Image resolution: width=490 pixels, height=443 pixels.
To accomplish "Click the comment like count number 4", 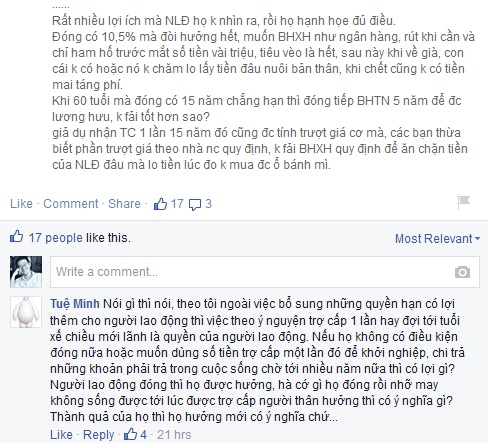I will point(143,435).
